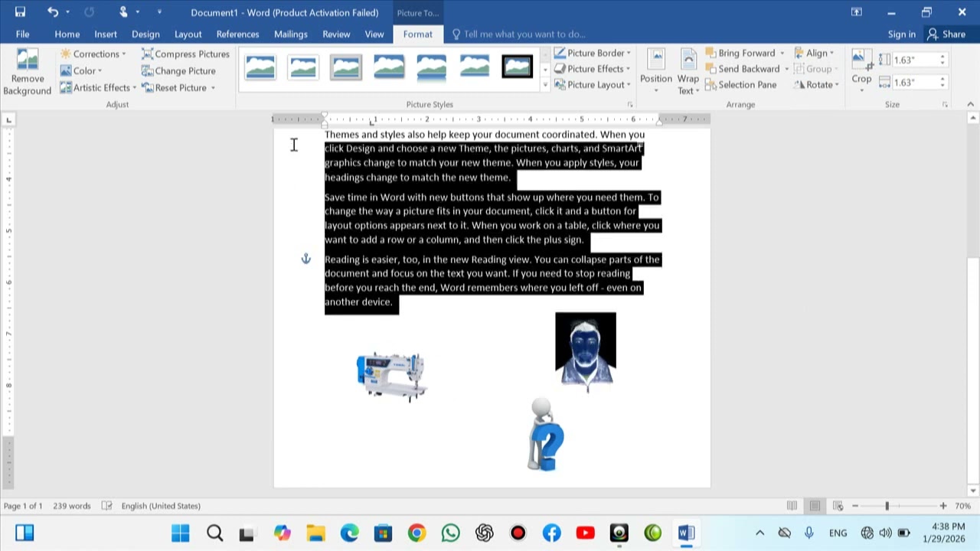Viewport: 980px width, 551px height.
Task: Click the zoom slider handle
Action: (887, 506)
